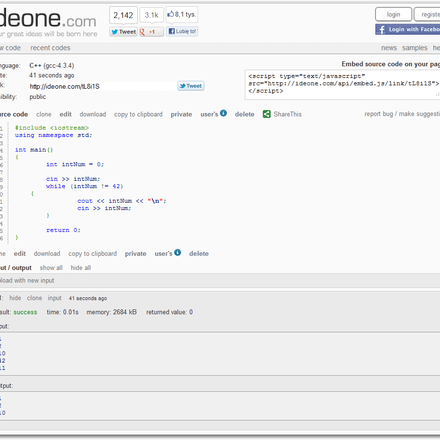This screenshot has height=440, width=440.
Task: Open the recent codes menu item
Action: pos(50,48)
